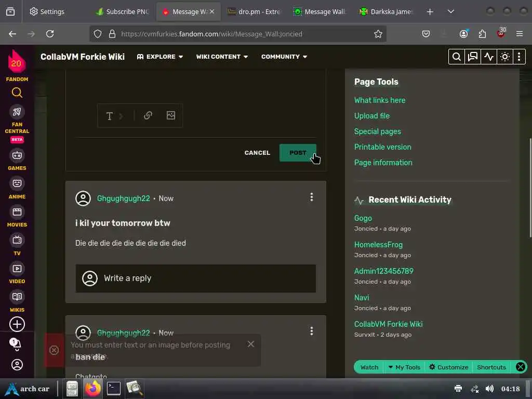Open options menu for 'ban die' post

coord(312,331)
